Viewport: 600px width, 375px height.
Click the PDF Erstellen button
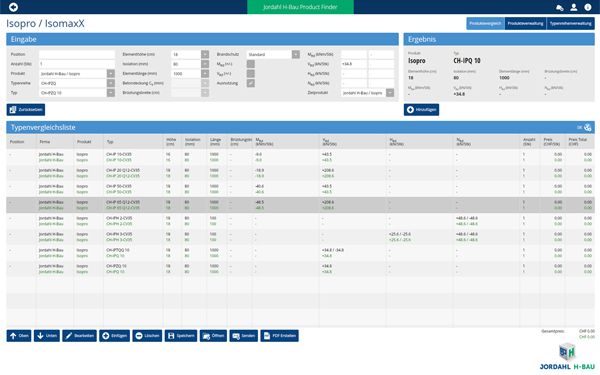tap(280, 336)
